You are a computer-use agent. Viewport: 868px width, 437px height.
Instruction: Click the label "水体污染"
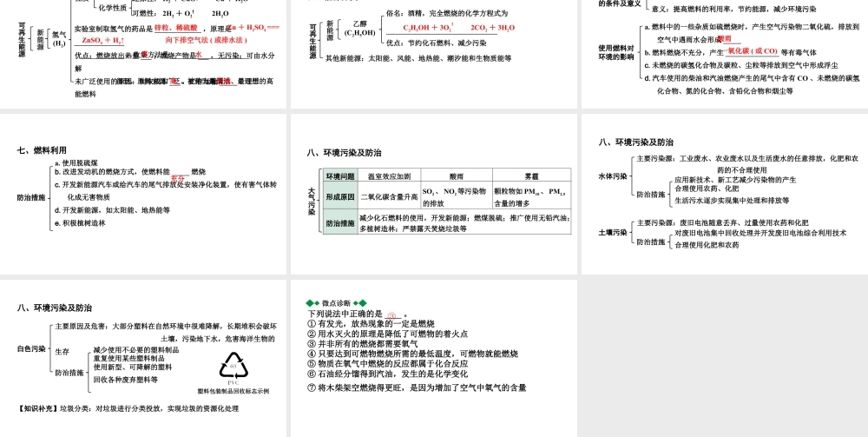[x=613, y=176]
